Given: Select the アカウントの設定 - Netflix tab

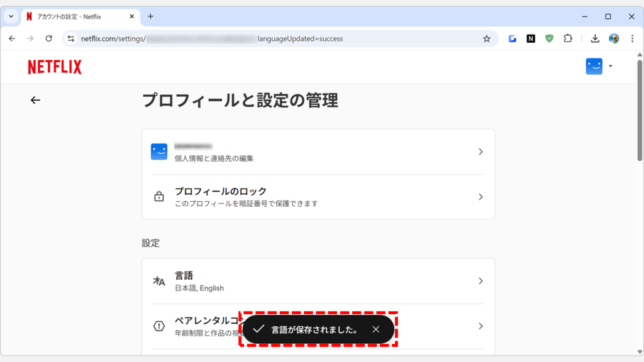Looking at the screenshot, I should tap(80, 16).
